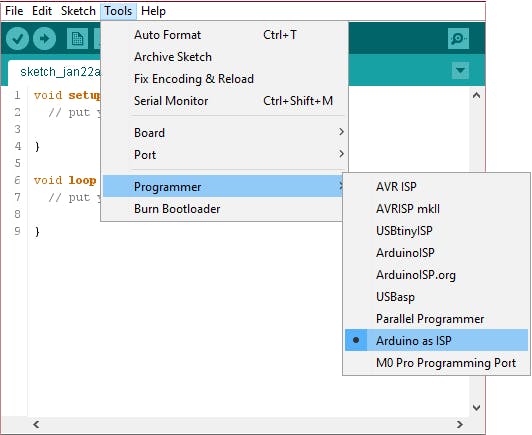
Task: Click the closing brace on line 4
Action: (x=37, y=147)
